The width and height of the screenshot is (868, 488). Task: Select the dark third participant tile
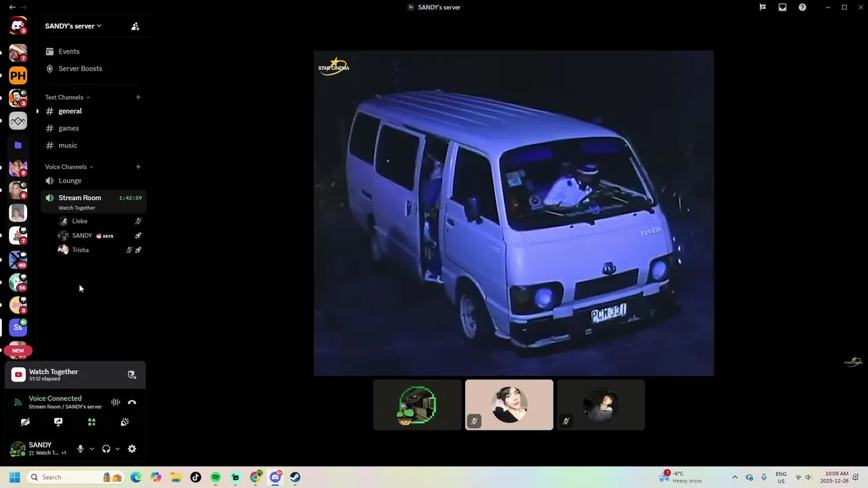click(601, 405)
